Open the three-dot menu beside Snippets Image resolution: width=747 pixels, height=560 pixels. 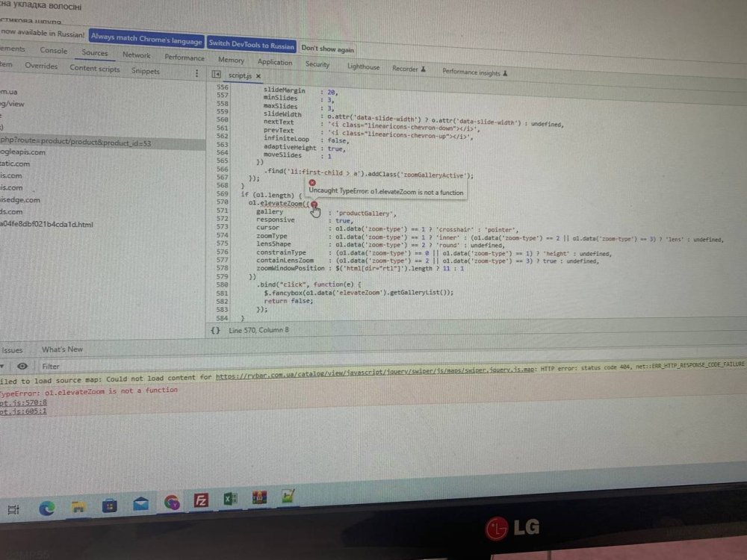[196, 73]
